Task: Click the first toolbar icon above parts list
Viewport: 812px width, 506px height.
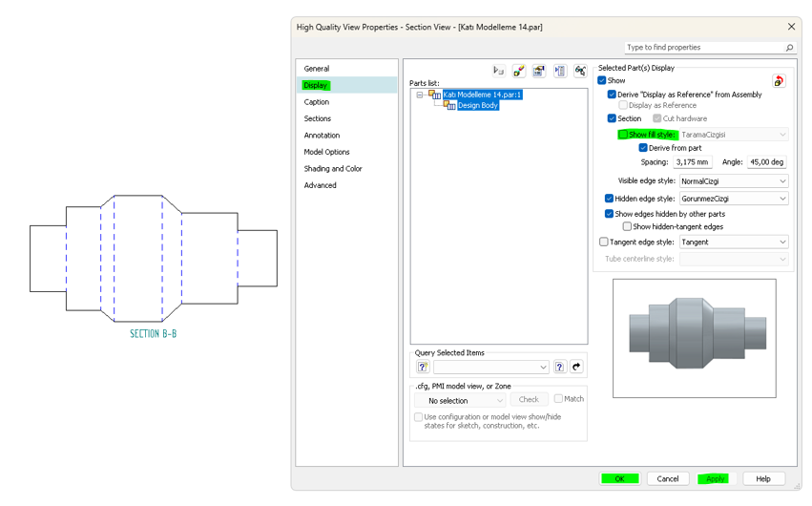Action: pyautogui.click(x=498, y=71)
